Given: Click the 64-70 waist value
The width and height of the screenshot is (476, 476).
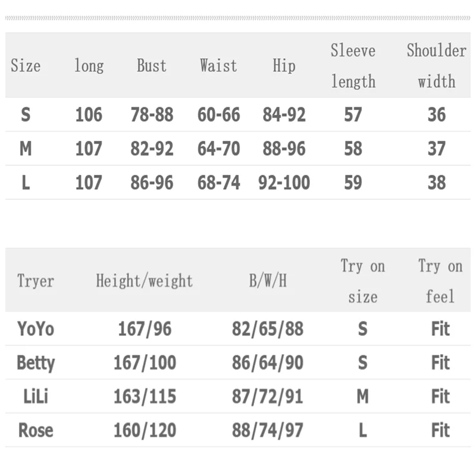Looking at the screenshot, I should point(218,148).
